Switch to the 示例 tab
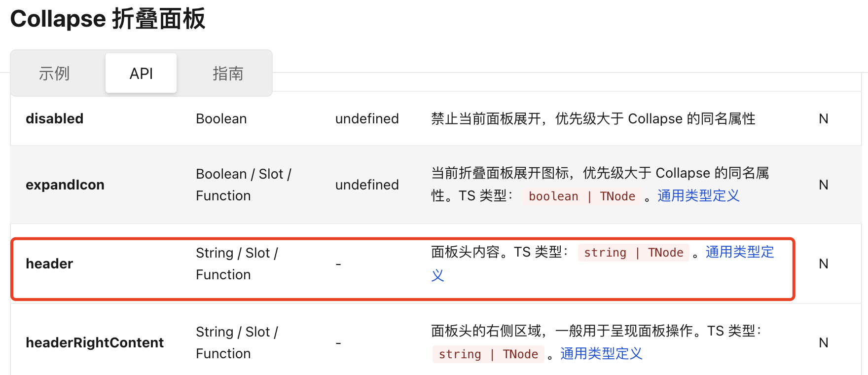Viewport: 868px width, 375px height. point(54,73)
